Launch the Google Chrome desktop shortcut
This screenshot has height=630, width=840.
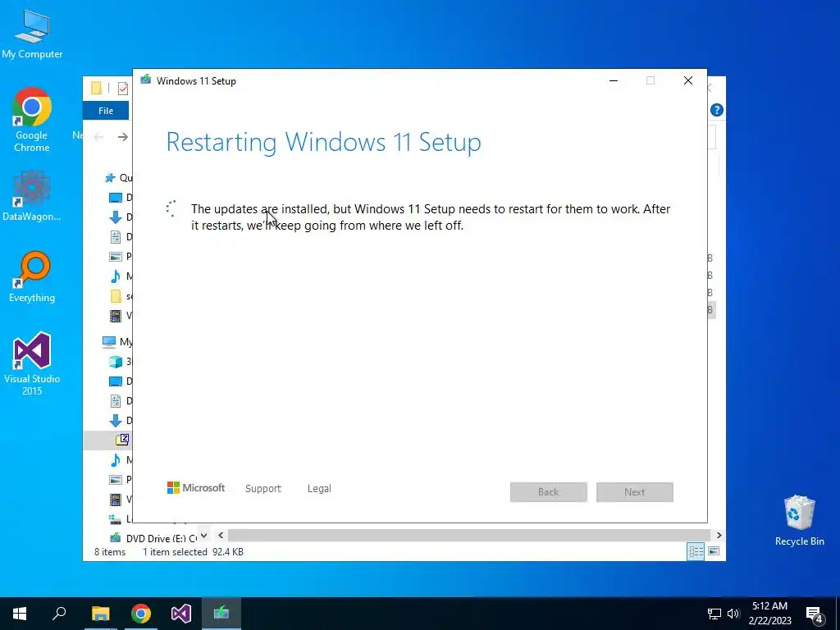pos(32,120)
